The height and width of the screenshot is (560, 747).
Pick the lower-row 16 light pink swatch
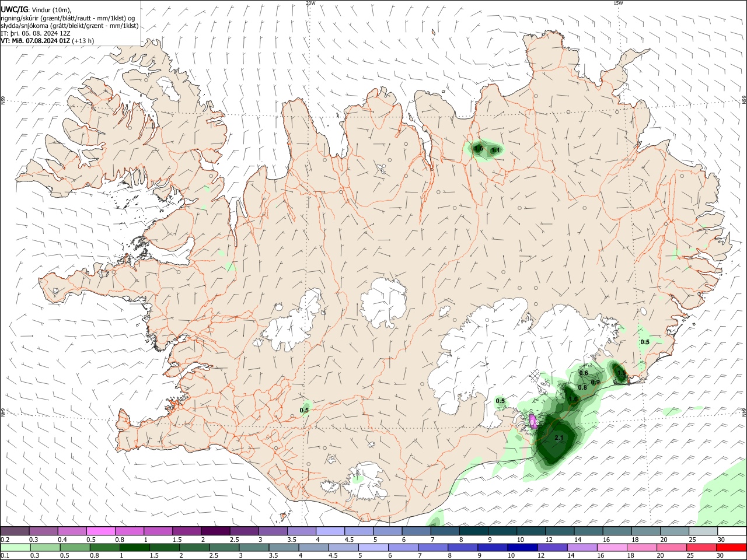tap(612, 547)
